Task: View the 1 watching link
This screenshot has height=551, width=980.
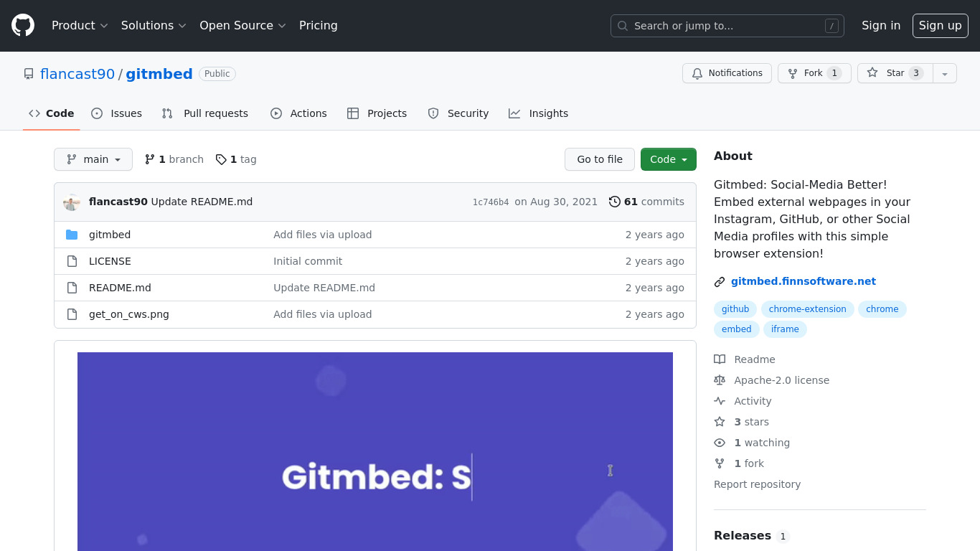Action: pyautogui.click(x=752, y=443)
